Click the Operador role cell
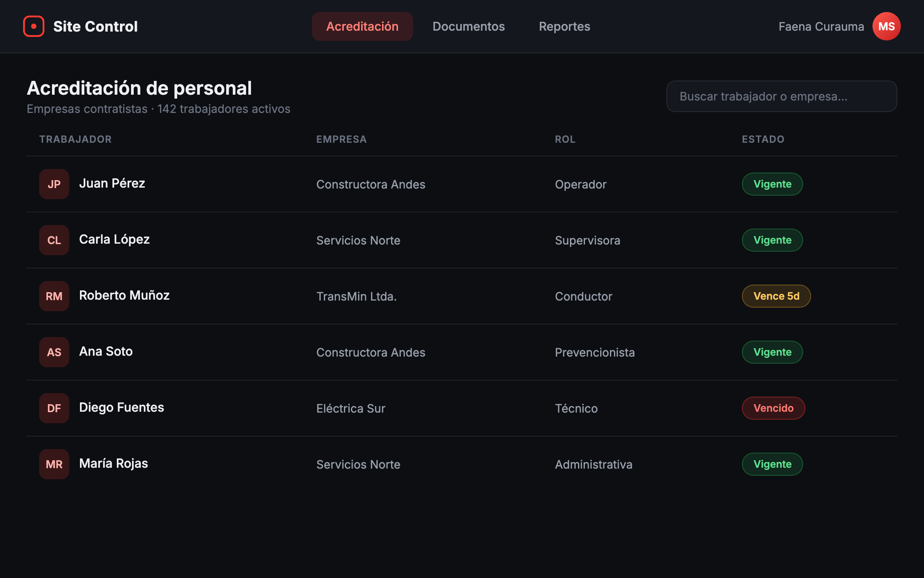924x578 pixels. click(581, 184)
